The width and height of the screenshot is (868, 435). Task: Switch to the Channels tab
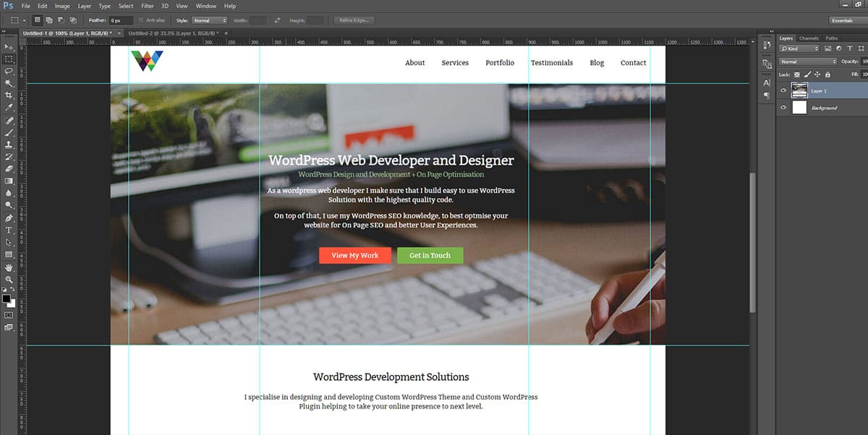[809, 38]
